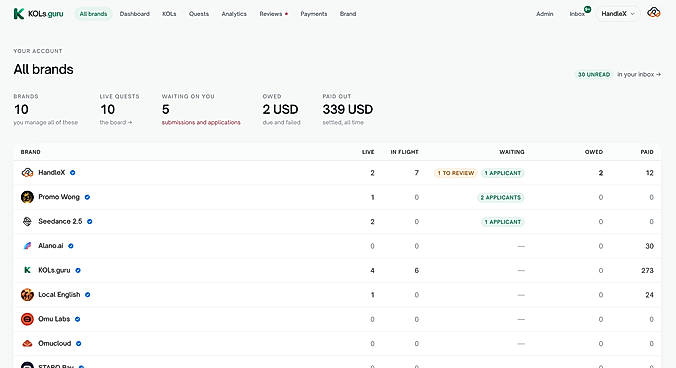Open the HandleX brand name in the table
This screenshot has height=368, width=676.
[52, 173]
